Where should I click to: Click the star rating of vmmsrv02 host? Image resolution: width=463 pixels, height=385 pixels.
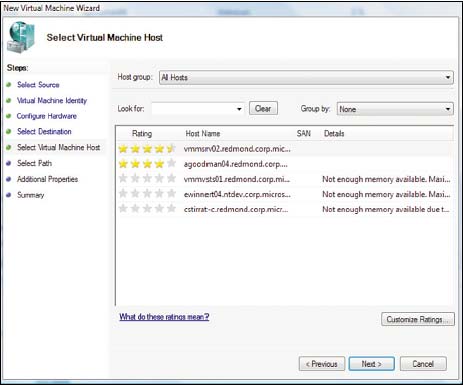(x=147, y=149)
